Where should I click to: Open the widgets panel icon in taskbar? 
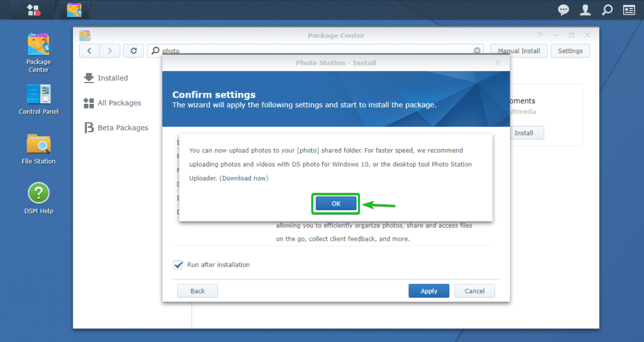[x=629, y=10]
